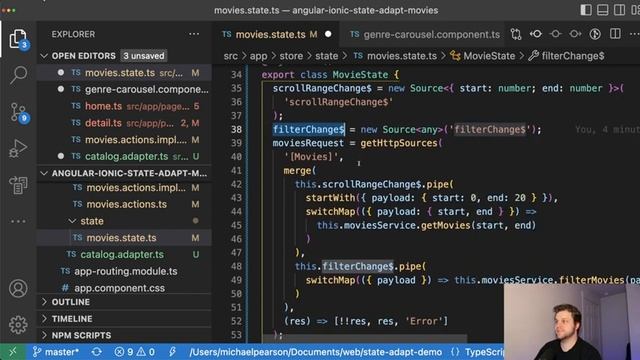
Task: Open the Explorer view in activity bar
Action: pos(18,40)
